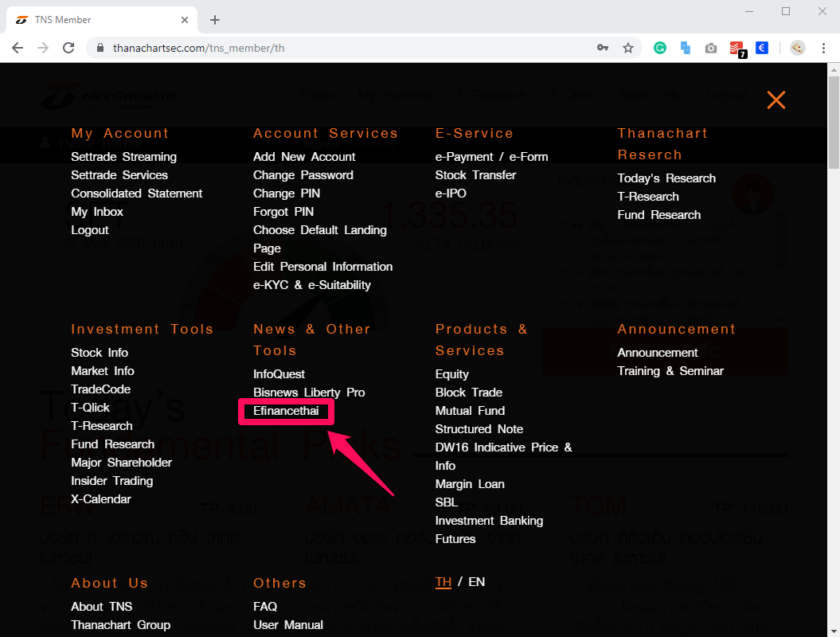
Task: Open User Manual
Action: (x=288, y=625)
